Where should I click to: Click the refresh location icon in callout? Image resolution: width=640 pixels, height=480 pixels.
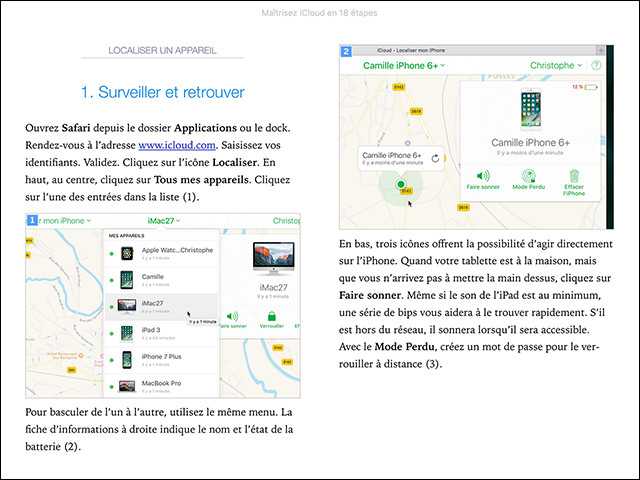436,158
